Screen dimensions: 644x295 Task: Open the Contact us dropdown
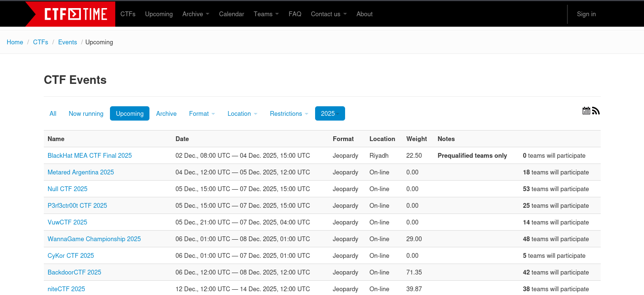[x=328, y=14]
